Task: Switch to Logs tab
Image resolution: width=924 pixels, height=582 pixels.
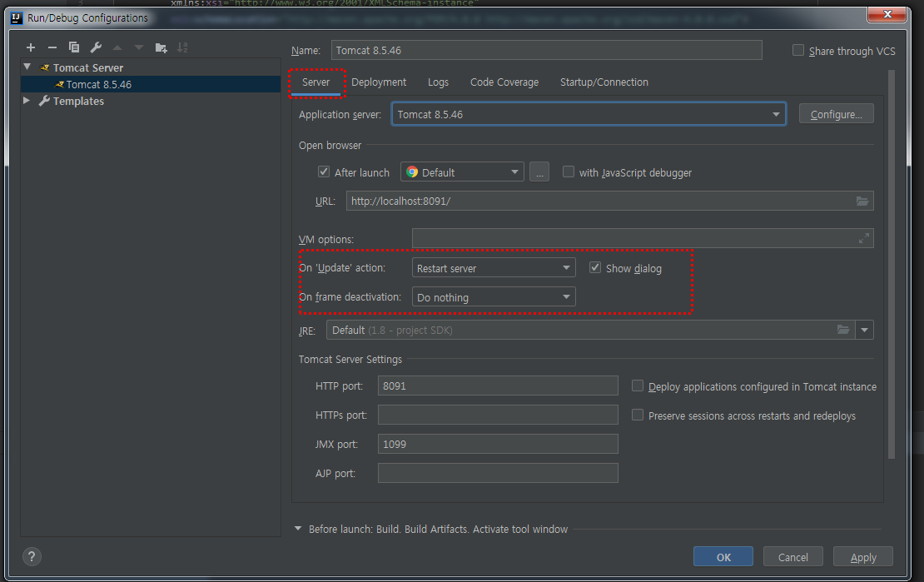Action: click(438, 82)
